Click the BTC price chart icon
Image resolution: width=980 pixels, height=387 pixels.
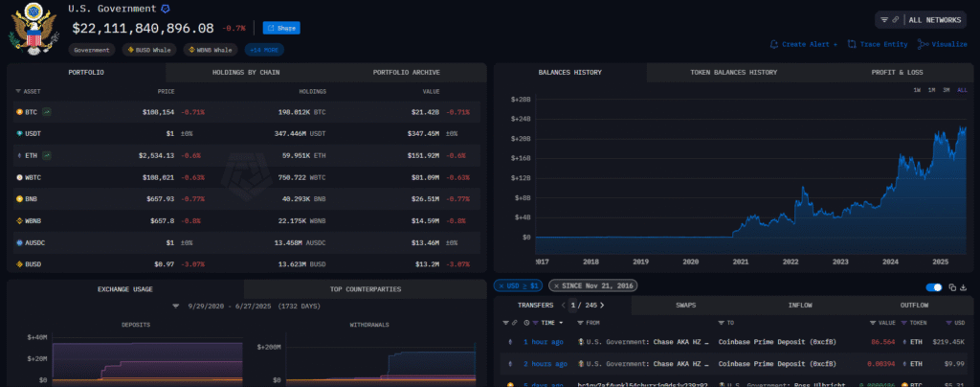tap(46, 112)
